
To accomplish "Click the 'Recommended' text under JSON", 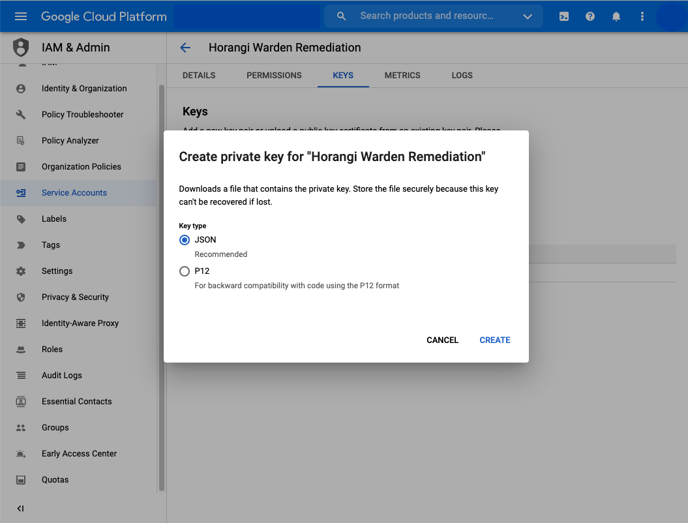I will (x=221, y=254).
